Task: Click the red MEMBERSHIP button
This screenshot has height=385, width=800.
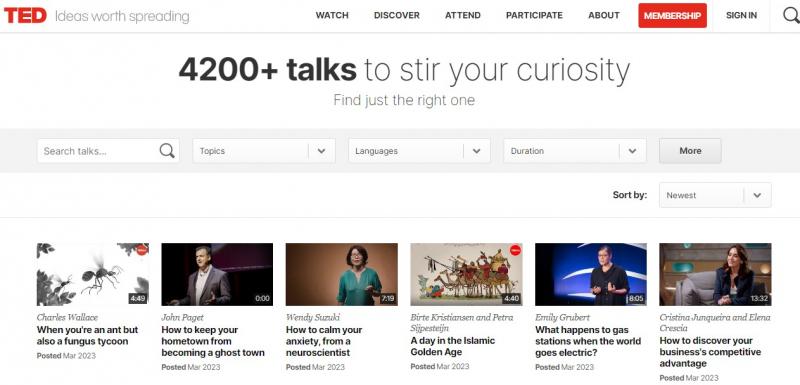Action: (672, 16)
